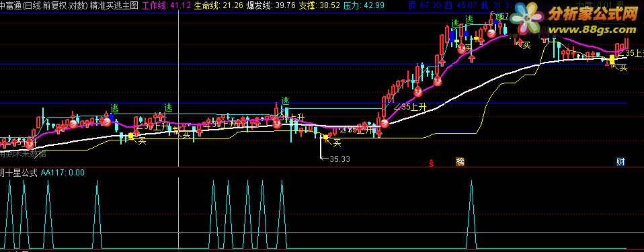Click the 35.33 low price marker
This screenshot has width=644, height=252.
(335, 159)
